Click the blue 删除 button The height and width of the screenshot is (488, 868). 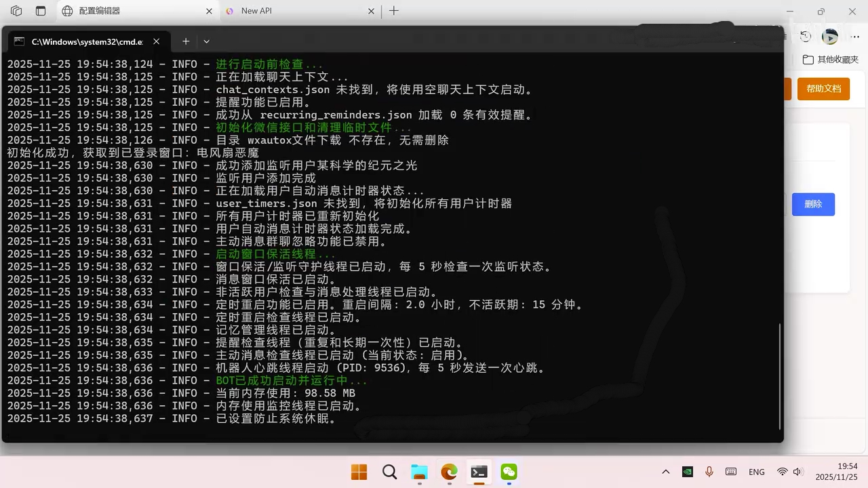(813, 204)
